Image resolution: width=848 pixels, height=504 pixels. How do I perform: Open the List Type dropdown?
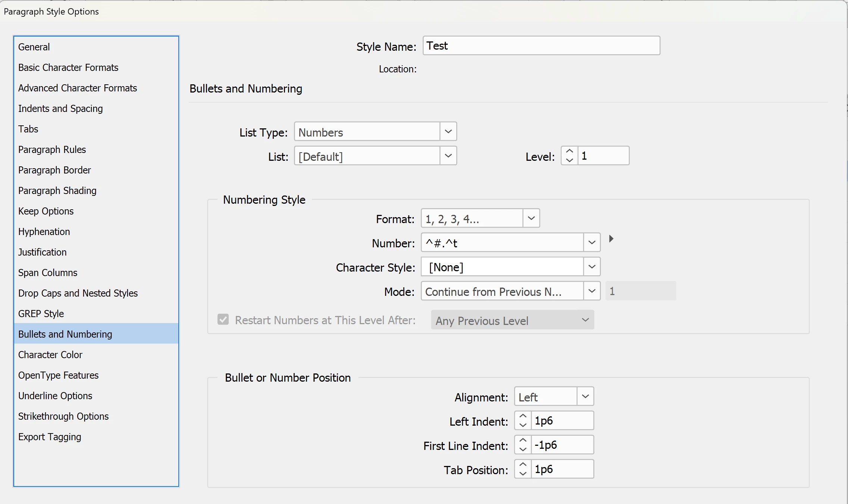coord(448,132)
